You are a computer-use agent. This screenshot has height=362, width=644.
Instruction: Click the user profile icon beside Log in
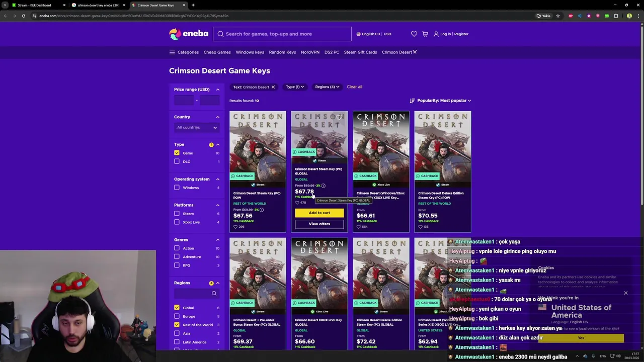tap(436, 34)
